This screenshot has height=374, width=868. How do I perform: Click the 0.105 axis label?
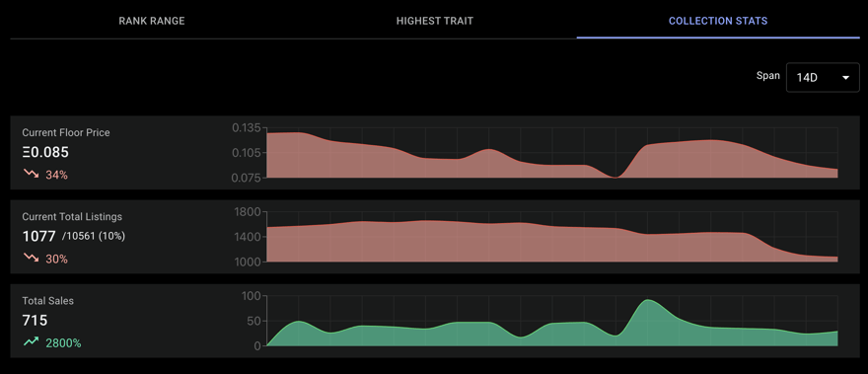click(x=246, y=153)
